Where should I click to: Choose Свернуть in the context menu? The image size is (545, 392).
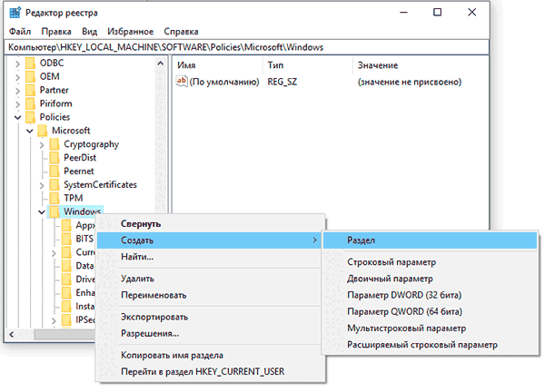coord(211,224)
